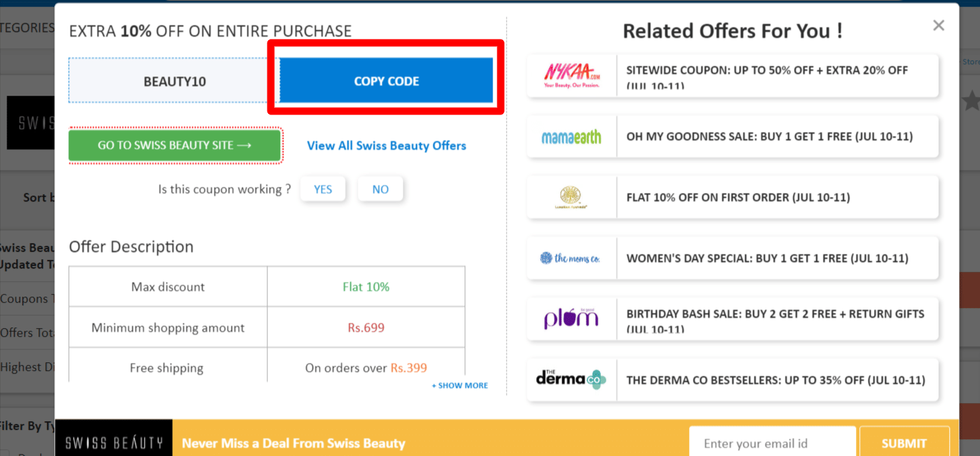The width and height of the screenshot is (980, 456).
Task: Click the Swiss Beauty footer logo
Action: [114, 442]
